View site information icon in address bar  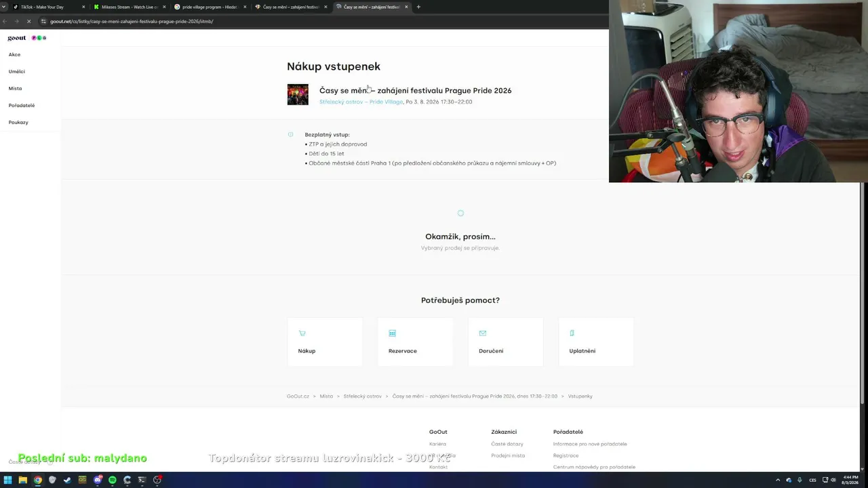tap(43, 21)
